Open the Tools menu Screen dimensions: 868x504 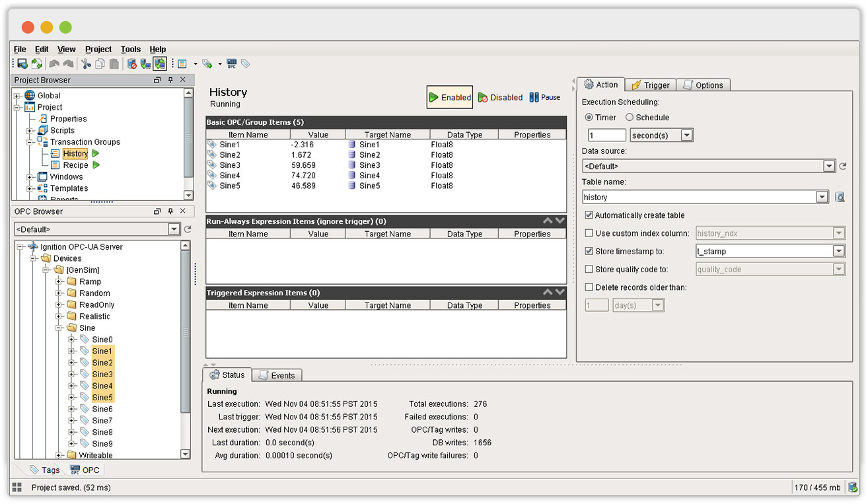[x=130, y=49]
